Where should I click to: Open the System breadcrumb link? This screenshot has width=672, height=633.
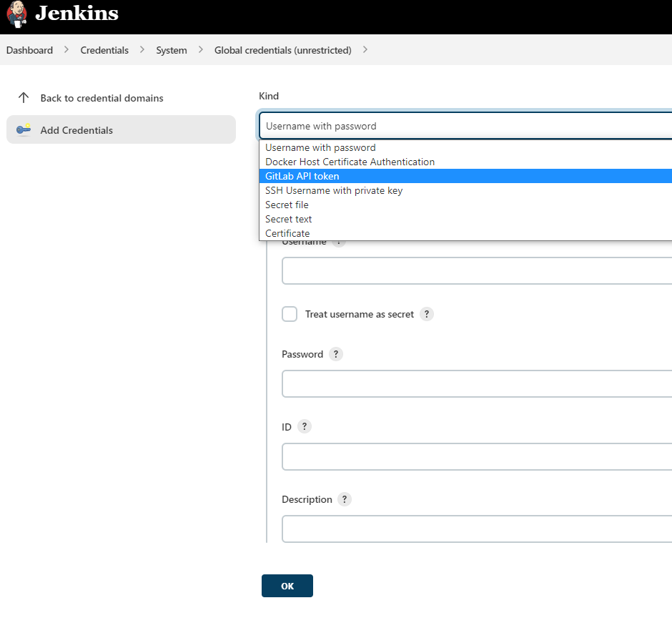[x=172, y=50]
